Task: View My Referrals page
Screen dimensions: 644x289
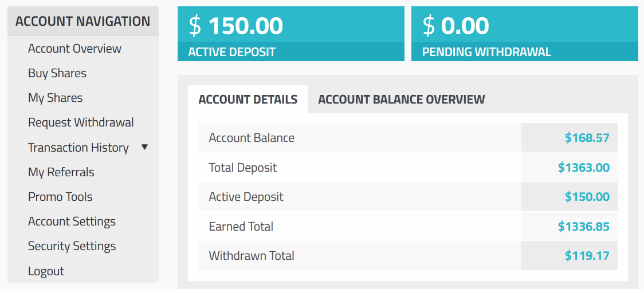Action: pyautogui.click(x=61, y=172)
